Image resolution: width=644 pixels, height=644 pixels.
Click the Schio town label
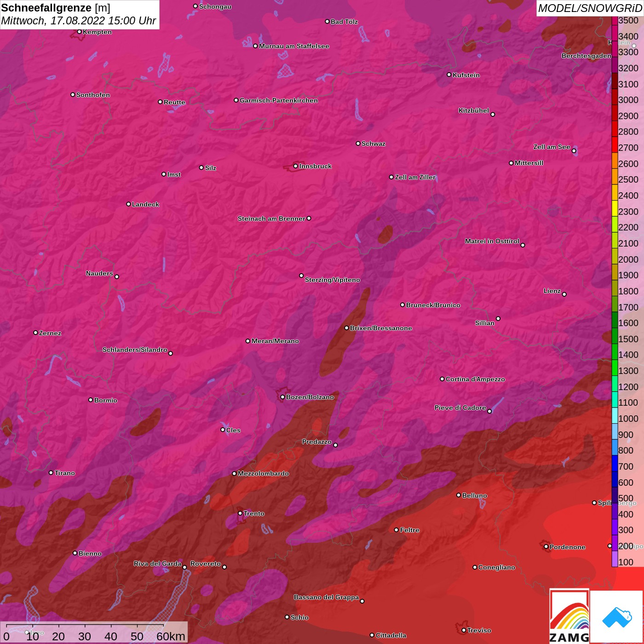pyautogui.click(x=299, y=617)
